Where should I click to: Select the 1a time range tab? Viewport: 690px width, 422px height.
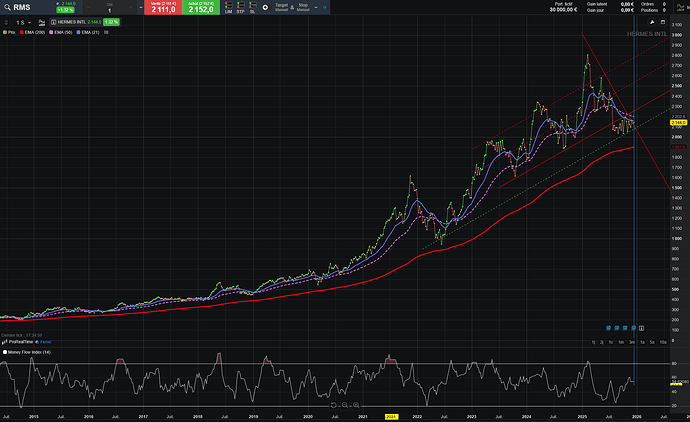tap(641, 343)
